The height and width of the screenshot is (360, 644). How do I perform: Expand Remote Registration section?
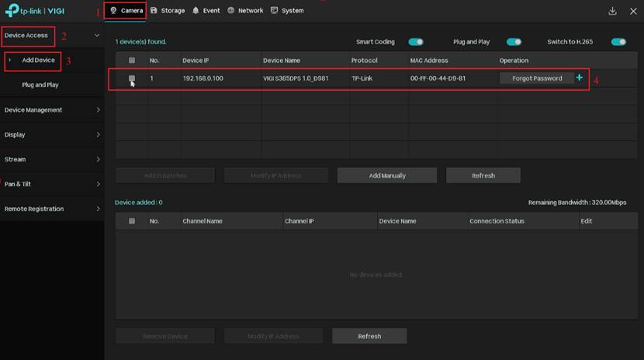coord(52,209)
